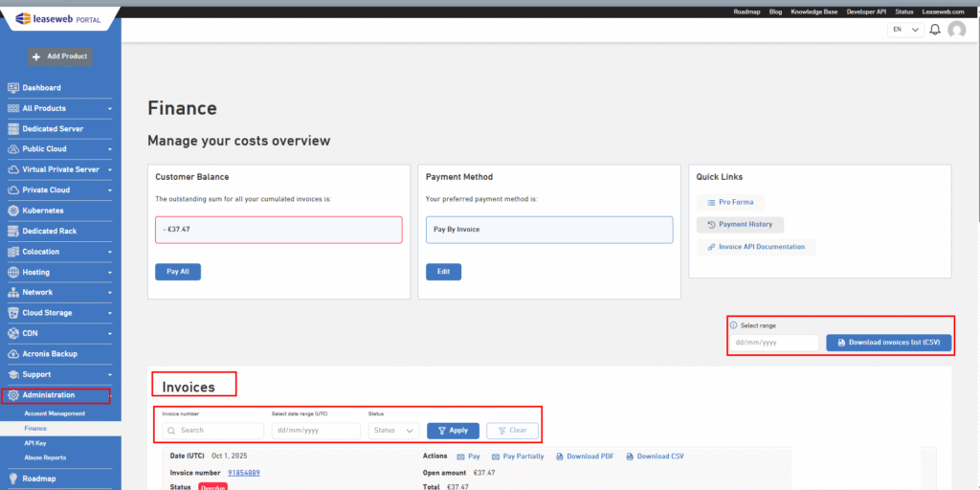Image resolution: width=980 pixels, height=490 pixels.
Task: Click the notification bell icon
Action: coord(935,30)
